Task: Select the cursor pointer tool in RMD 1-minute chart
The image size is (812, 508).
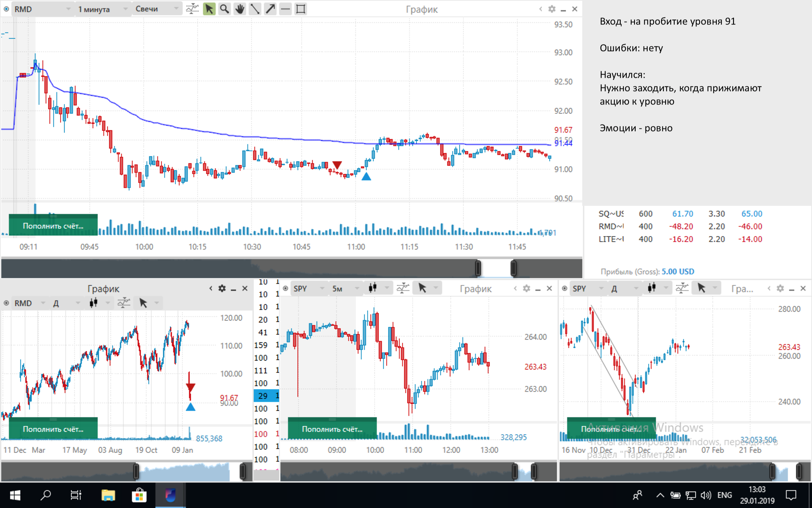Action: point(209,9)
